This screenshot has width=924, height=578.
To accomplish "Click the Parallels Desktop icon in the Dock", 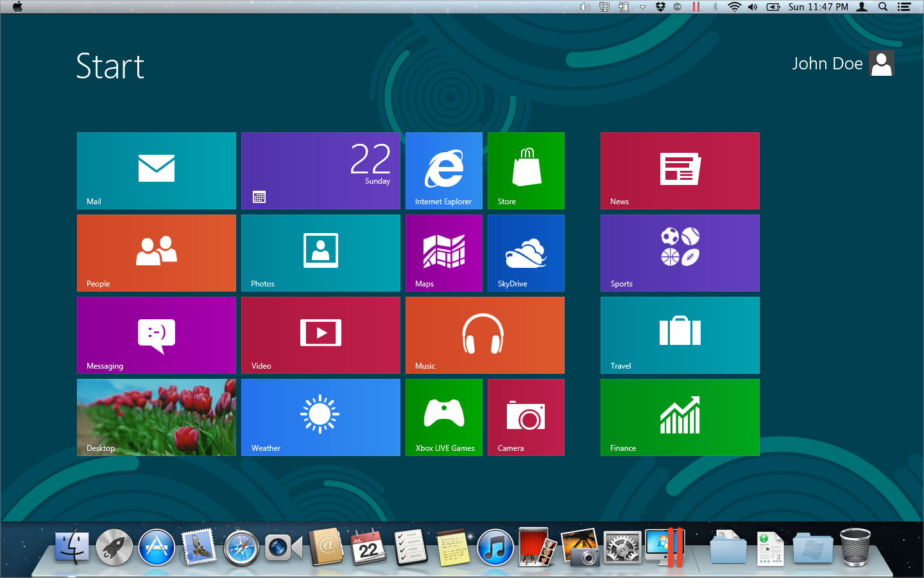I will pos(665,548).
